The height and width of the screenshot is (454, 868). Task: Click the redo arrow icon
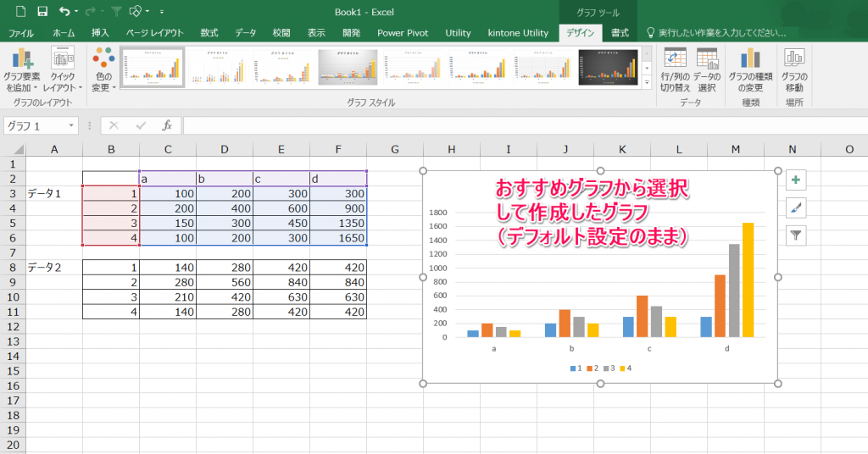click(91, 11)
